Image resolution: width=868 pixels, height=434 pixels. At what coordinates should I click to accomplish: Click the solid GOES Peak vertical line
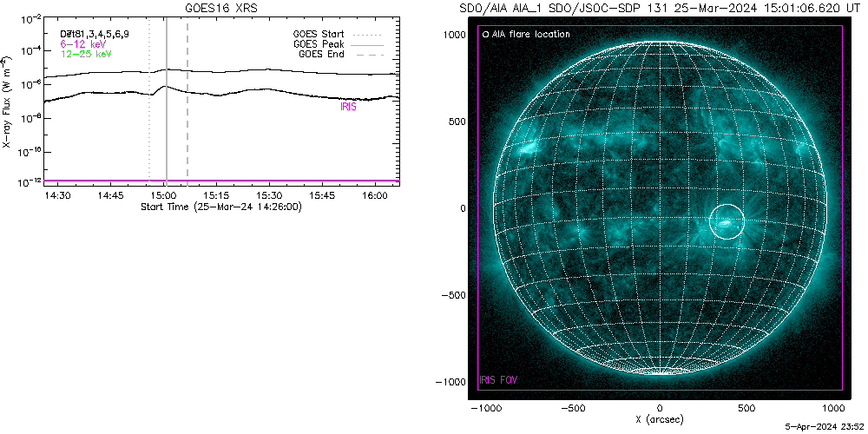167,100
